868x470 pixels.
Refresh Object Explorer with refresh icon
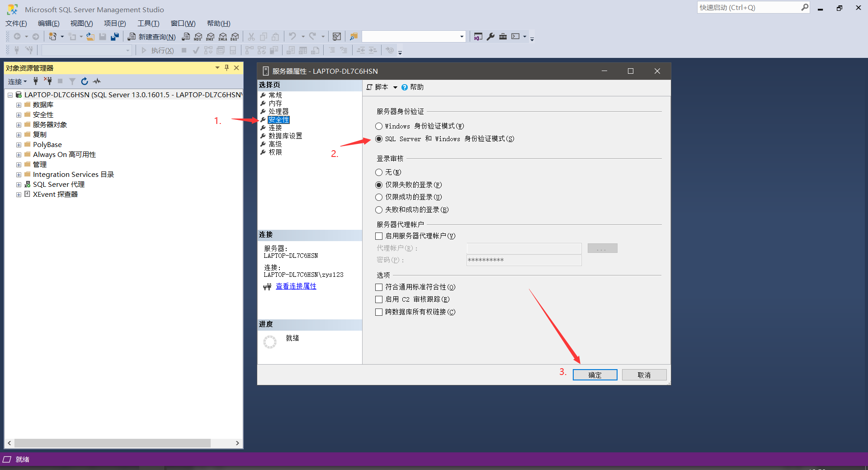85,81
